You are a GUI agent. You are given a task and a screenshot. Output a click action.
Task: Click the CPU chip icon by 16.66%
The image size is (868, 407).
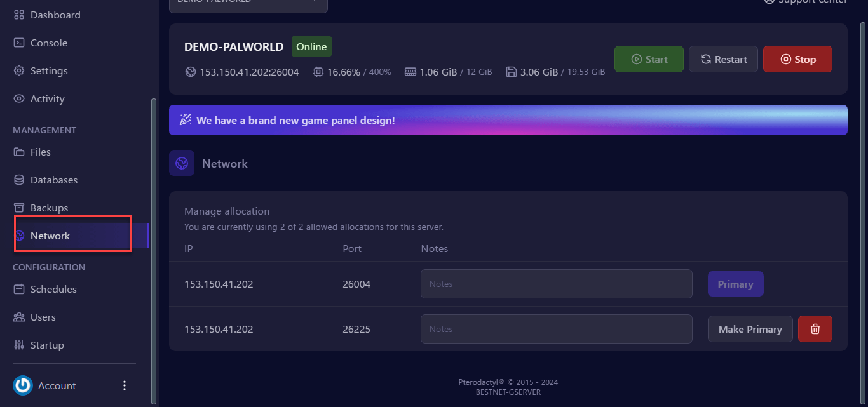[318, 72]
